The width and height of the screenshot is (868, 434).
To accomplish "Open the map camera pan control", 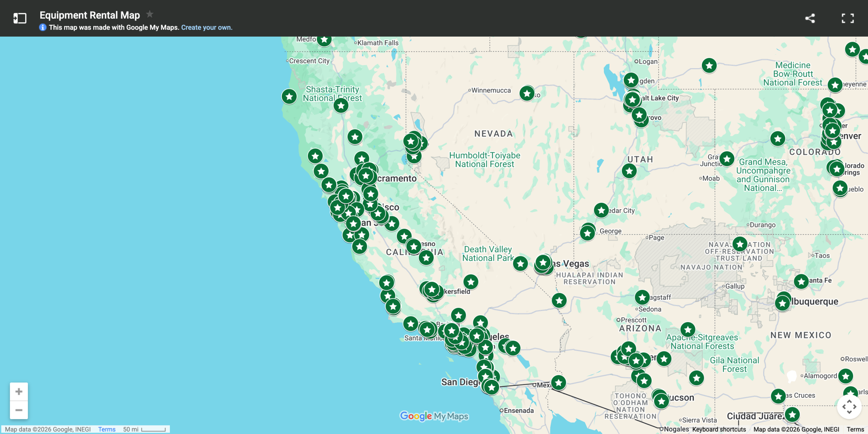I will point(849,406).
